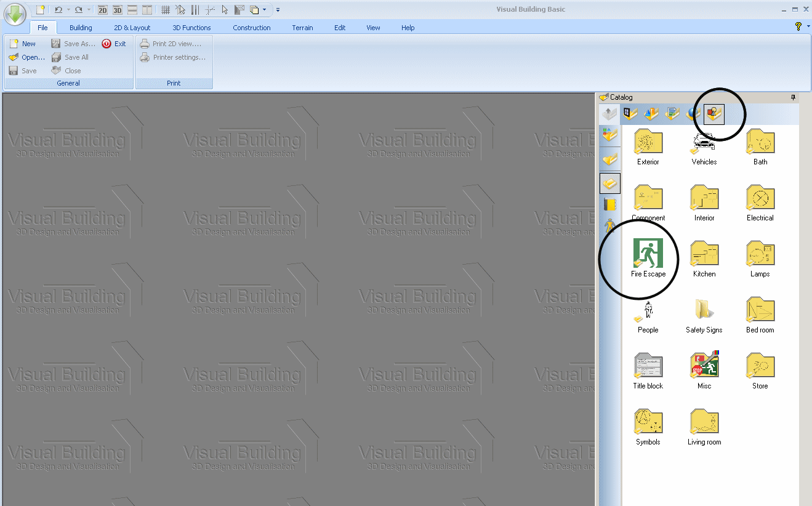
Task: Open the Vehicles catalog folder
Action: pos(704,148)
